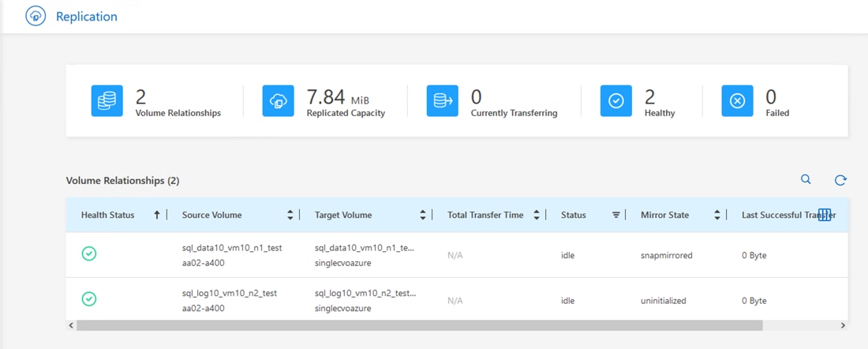Screen dimensions: 868x349
Task: Sort by Source Volume arrows
Action: (x=290, y=215)
